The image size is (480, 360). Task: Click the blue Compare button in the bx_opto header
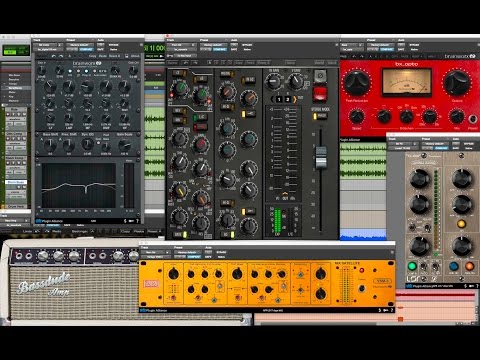tap(387, 49)
